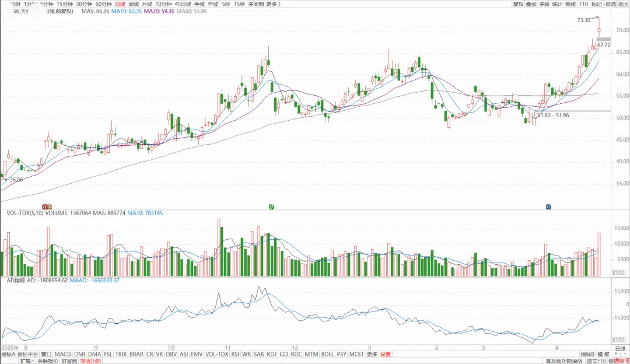This screenshot has height=364, width=630.
Task: Select the 年线 yearly period tab
Action: (213, 4)
